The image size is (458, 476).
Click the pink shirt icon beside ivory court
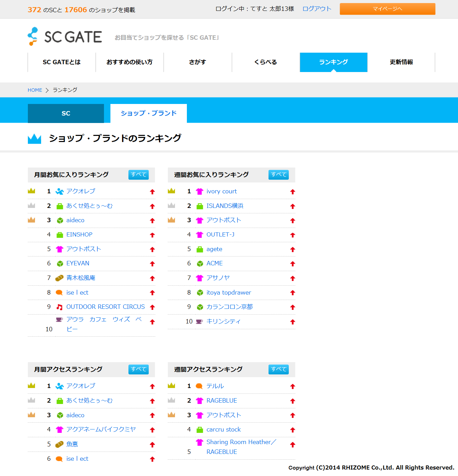[x=200, y=191]
